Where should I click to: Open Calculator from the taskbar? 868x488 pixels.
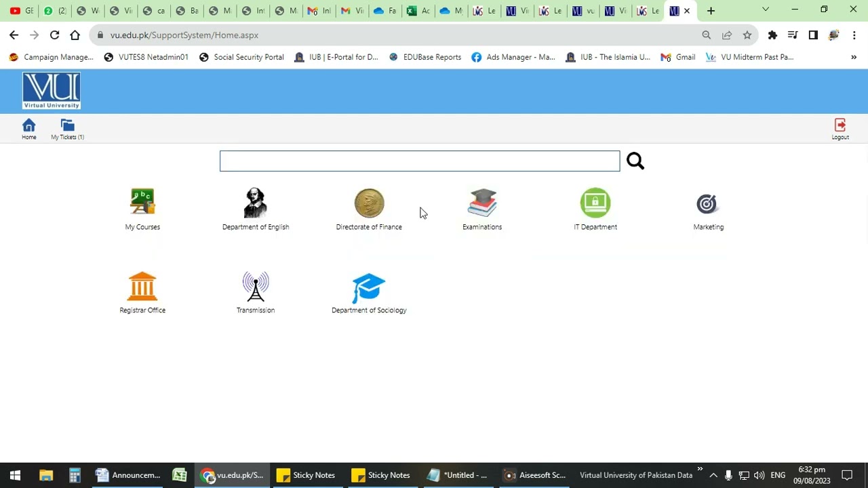click(75, 475)
